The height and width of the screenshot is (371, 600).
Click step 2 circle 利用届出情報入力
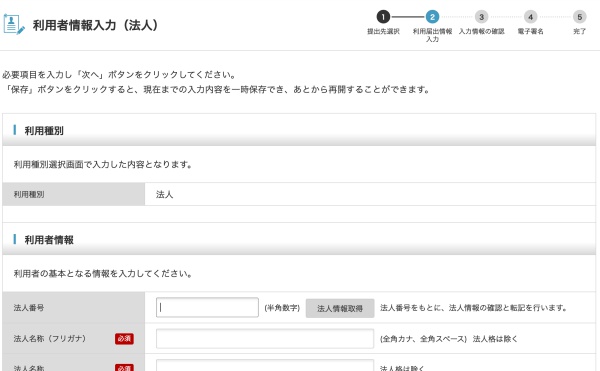pos(432,17)
